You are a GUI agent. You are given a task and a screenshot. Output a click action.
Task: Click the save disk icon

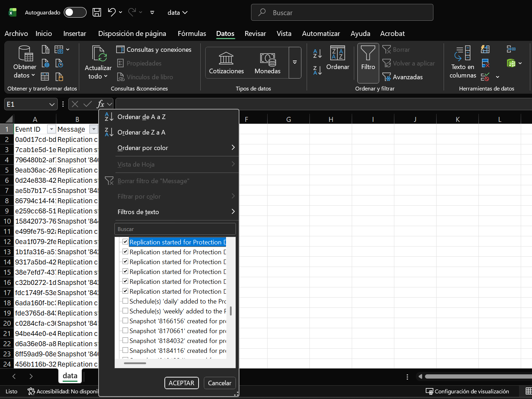(97, 12)
